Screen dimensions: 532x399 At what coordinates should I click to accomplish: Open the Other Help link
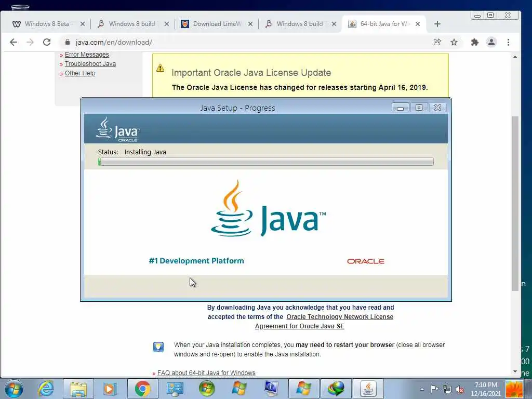tap(80, 73)
